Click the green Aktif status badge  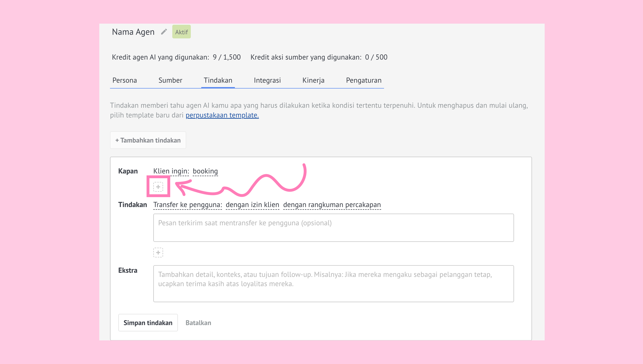tap(181, 32)
